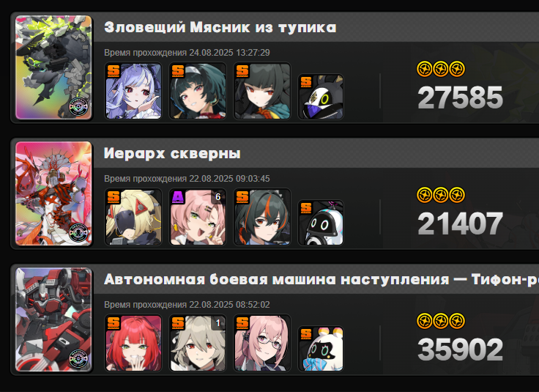Click the white bangboo with blue bow
This screenshot has width=539, height=392.
[321, 349]
